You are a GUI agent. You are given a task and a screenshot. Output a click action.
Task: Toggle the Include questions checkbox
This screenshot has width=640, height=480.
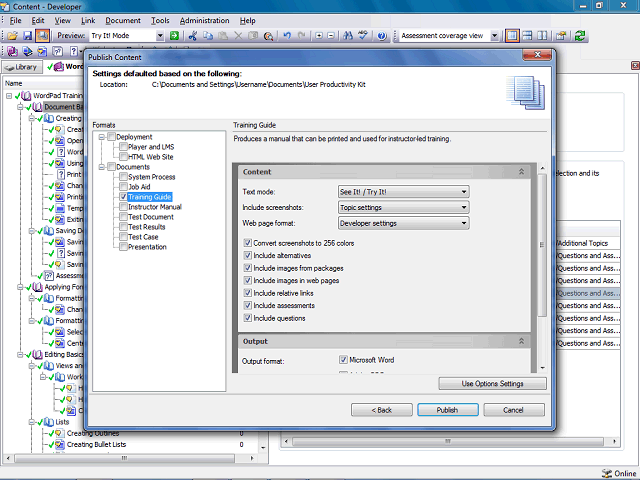click(x=247, y=318)
